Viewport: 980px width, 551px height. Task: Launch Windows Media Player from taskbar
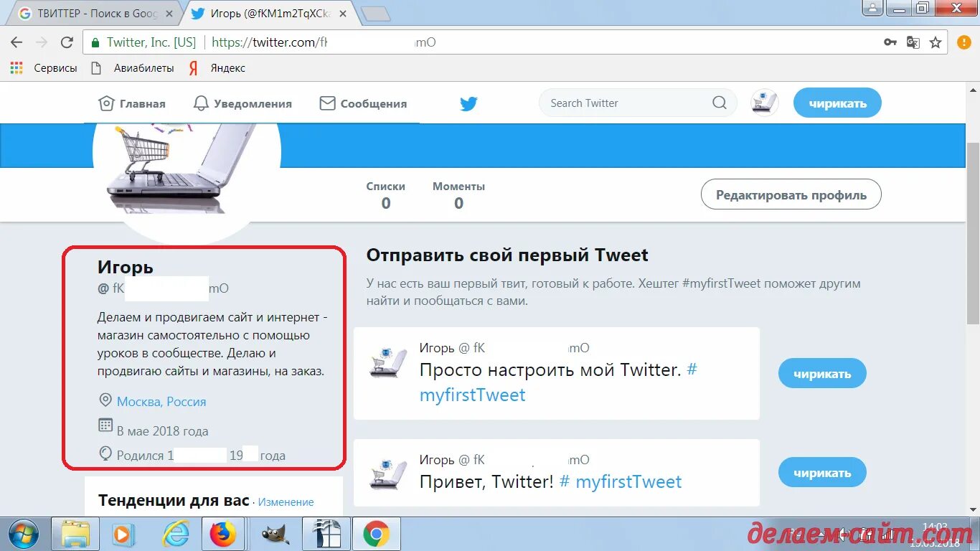point(124,534)
